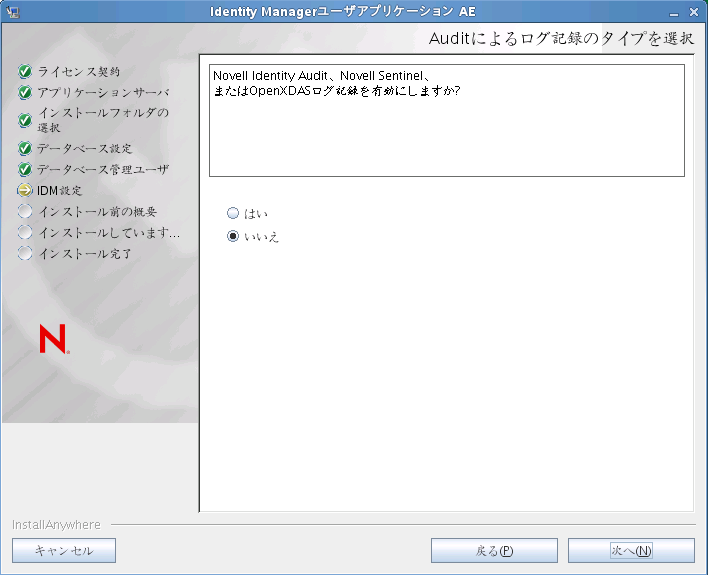Select the はい radio button
The image size is (708, 575).
233,213
